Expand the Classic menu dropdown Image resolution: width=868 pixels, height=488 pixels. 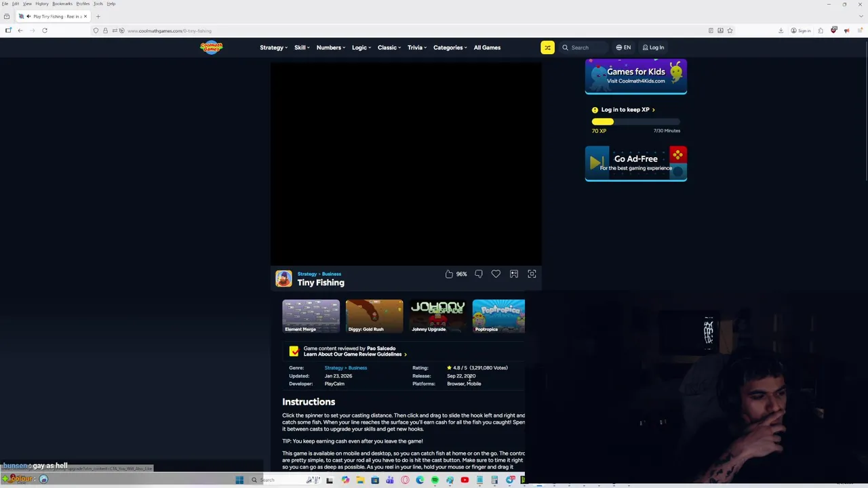tap(389, 47)
